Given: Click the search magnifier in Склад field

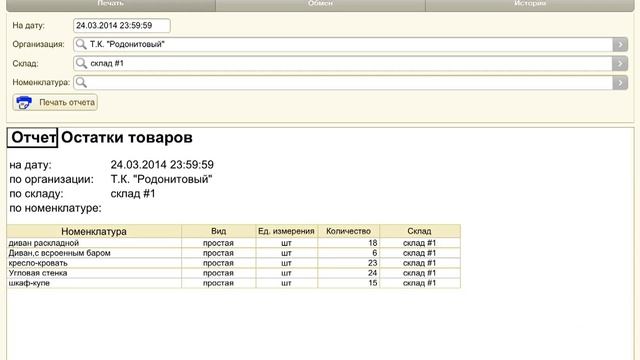Looking at the screenshot, I should 81,63.
